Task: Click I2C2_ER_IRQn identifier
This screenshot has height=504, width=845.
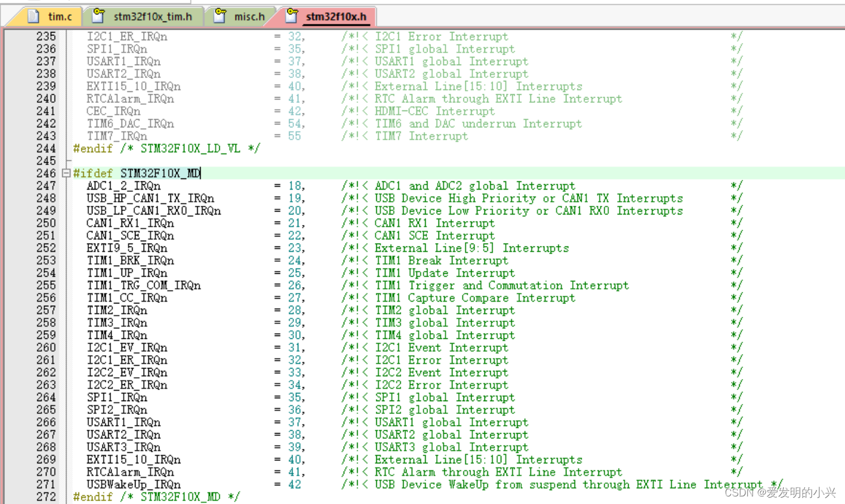Action: [x=127, y=385]
